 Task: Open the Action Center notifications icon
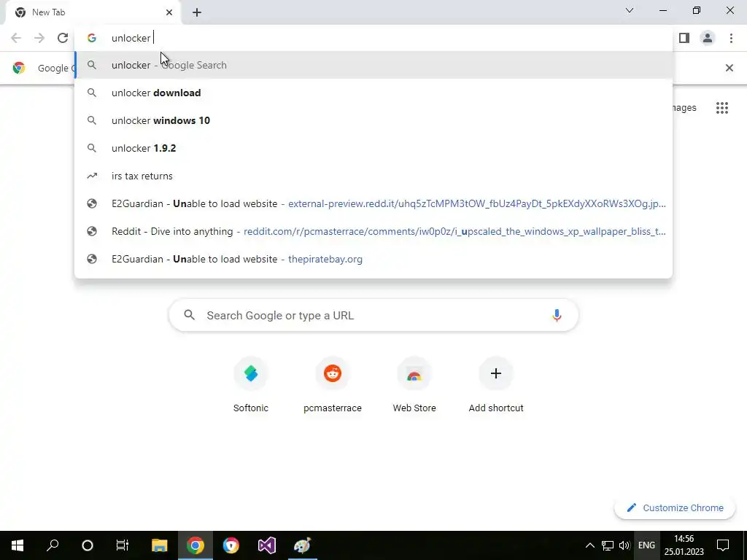pos(723,545)
